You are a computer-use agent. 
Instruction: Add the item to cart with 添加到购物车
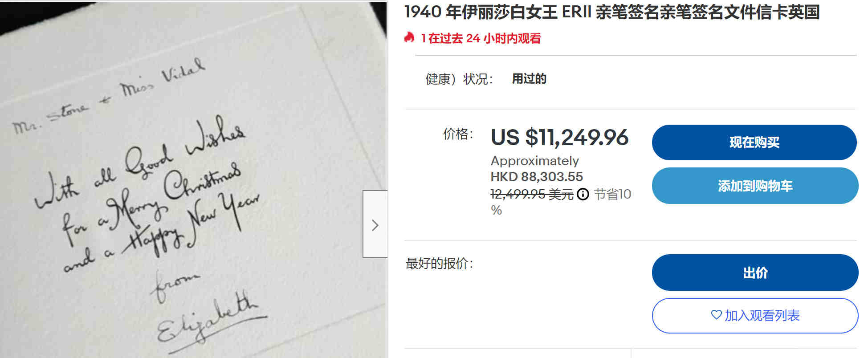(755, 186)
